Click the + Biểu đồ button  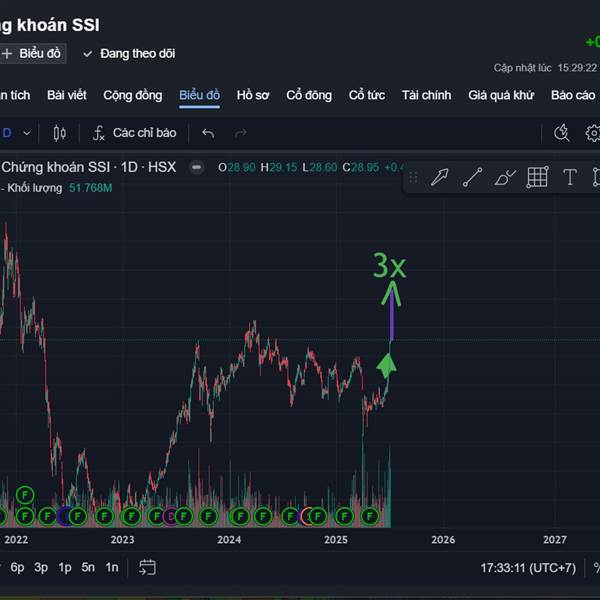pyautogui.click(x=32, y=54)
